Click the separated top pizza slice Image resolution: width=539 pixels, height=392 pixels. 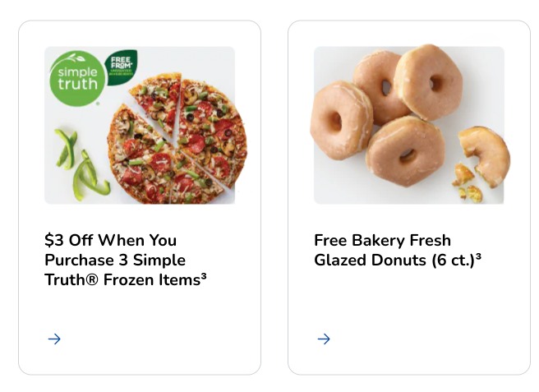(x=158, y=104)
